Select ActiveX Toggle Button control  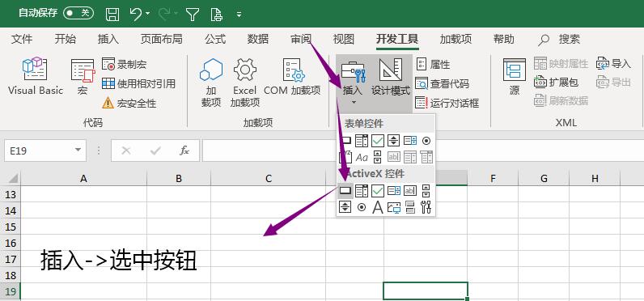pos(410,207)
